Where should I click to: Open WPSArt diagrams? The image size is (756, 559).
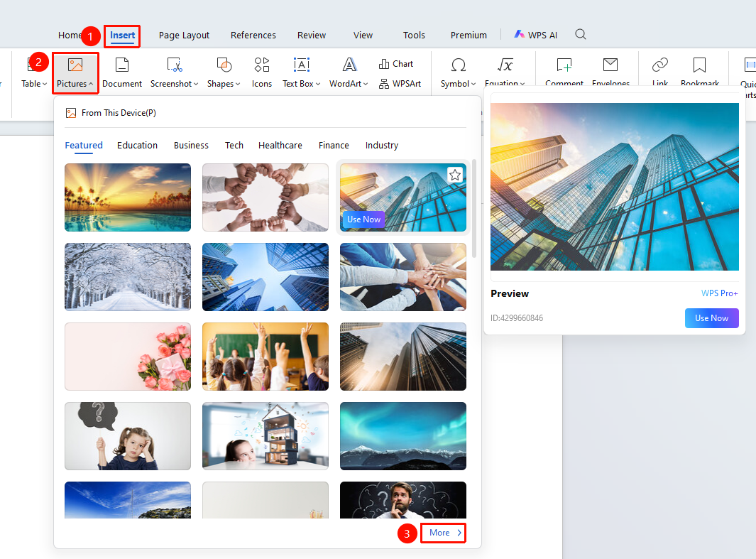[400, 84]
